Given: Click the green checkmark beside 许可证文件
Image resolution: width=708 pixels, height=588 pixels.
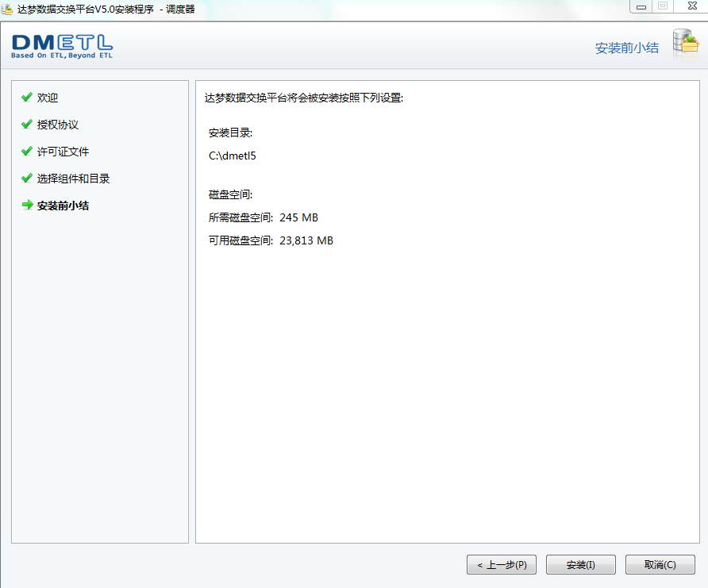Looking at the screenshot, I should [x=27, y=152].
